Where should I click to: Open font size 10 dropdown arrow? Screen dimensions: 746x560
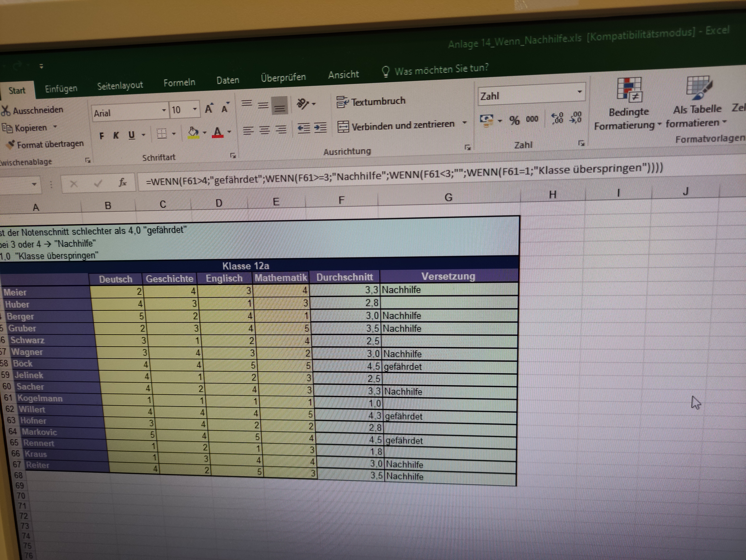195,109
